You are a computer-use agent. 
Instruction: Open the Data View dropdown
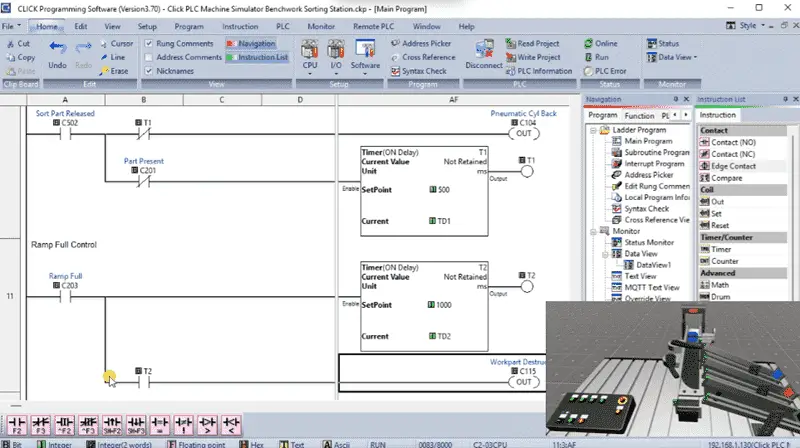[672, 58]
